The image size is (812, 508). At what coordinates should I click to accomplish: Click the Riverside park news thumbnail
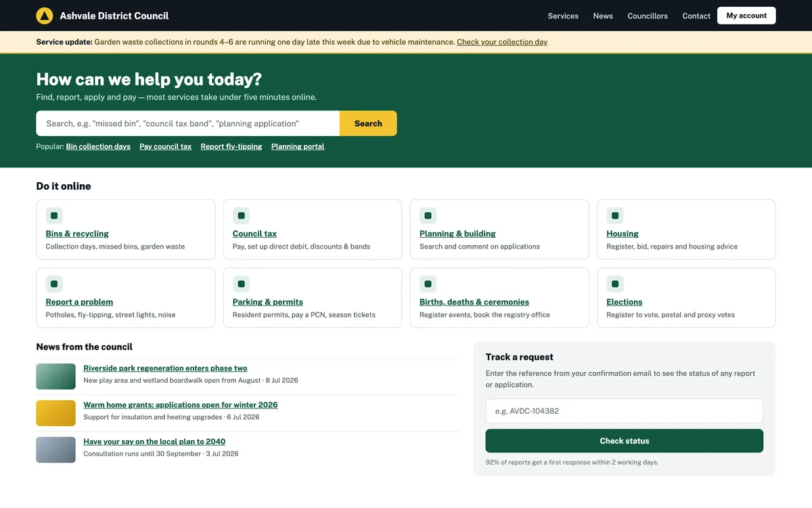55,377
